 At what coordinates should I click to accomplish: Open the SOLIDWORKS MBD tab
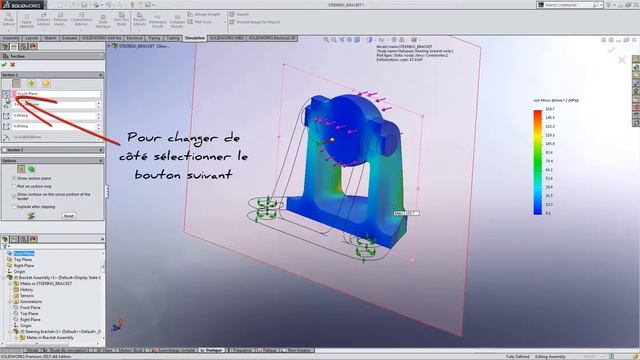click(227, 38)
